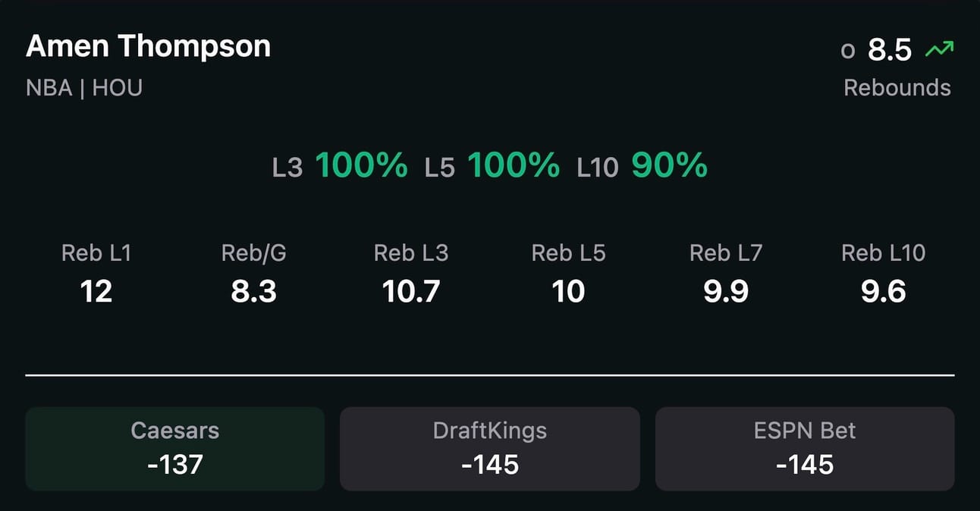Viewport: 980px width, 511px height.
Task: Select the Caesars -137 odds button
Action: (175, 449)
